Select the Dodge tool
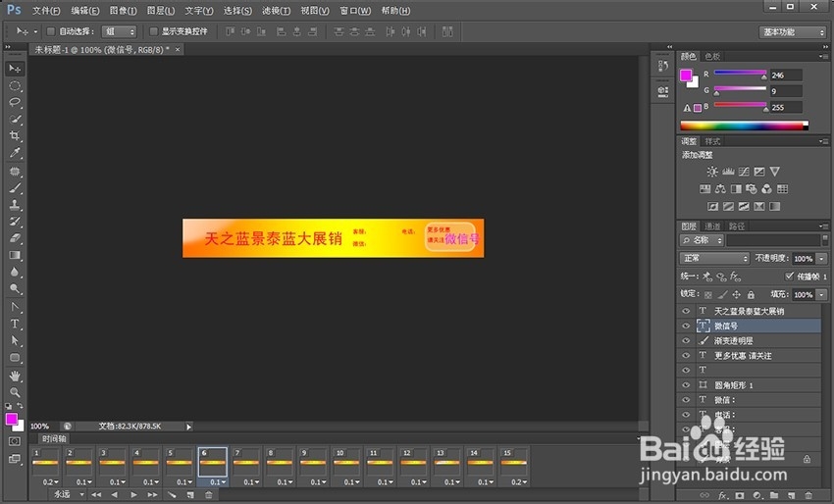Screen dimensions: 834x504 (x=15, y=288)
